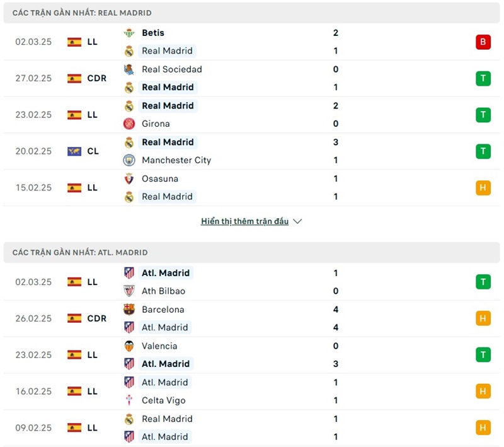Click the Barcelona club crest icon
This screenshot has width=504, height=447.
[x=129, y=310]
